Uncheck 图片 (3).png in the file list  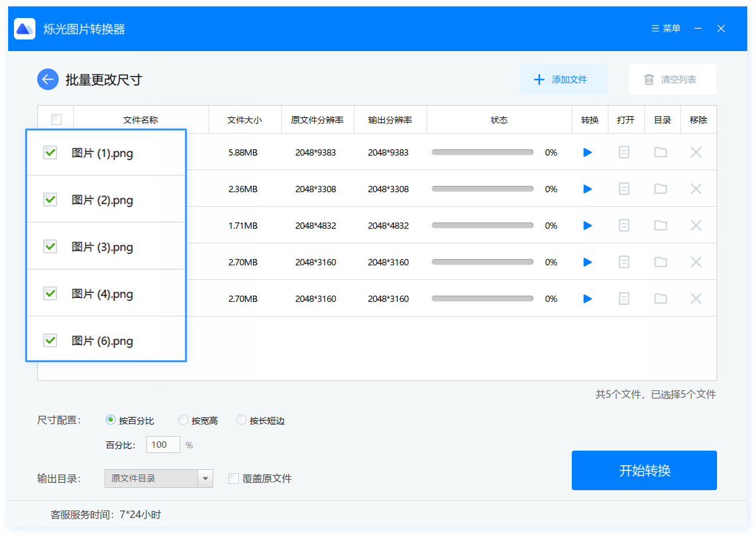50,246
